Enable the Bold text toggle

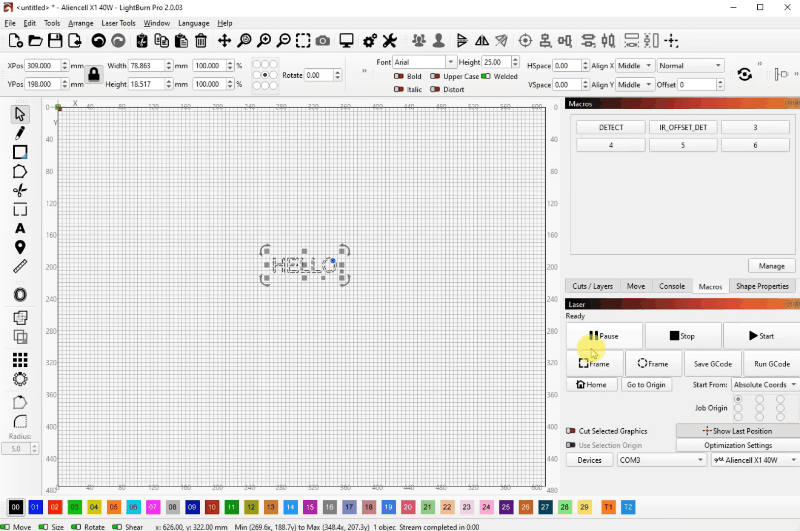[x=398, y=76]
